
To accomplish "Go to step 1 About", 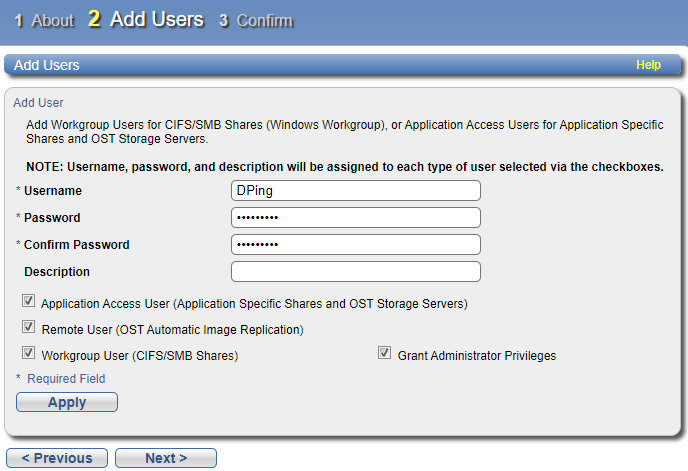I will pyautogui.click(x=45, y=20).
